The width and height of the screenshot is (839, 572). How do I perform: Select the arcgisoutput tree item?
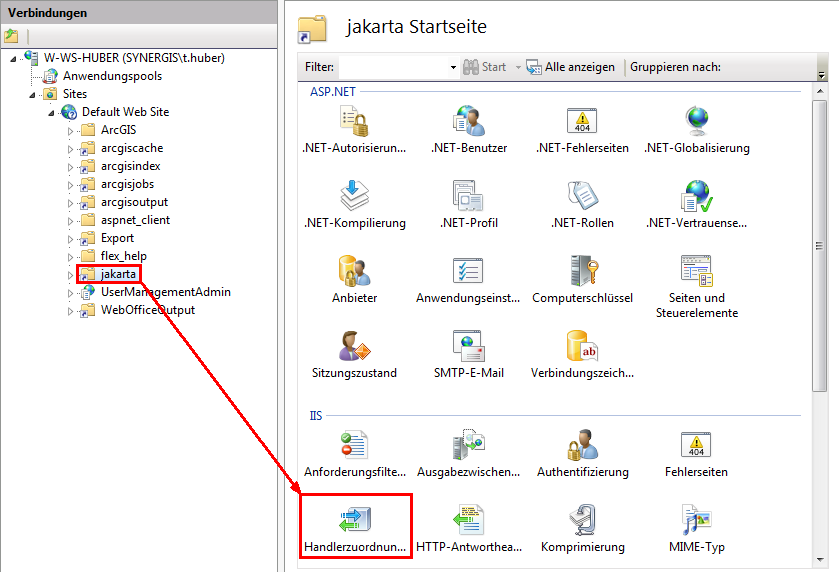click(x=134, y=202)
